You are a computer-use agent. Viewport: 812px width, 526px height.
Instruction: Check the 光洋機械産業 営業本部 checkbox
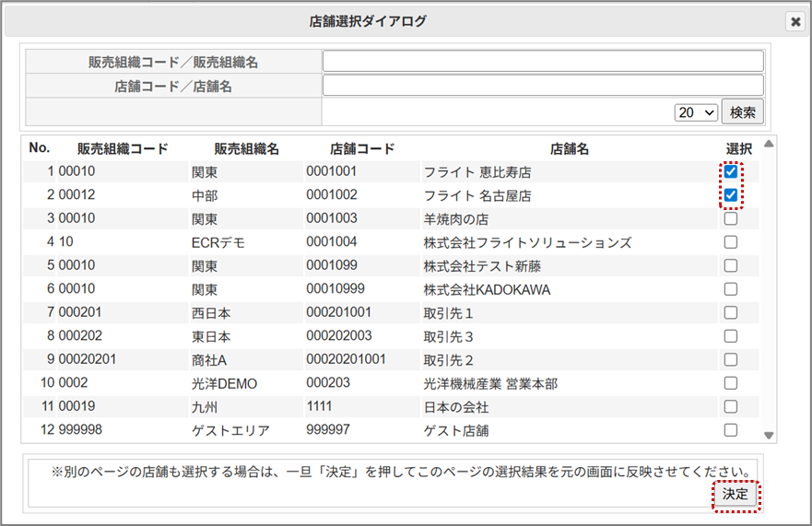coord(731,383)
